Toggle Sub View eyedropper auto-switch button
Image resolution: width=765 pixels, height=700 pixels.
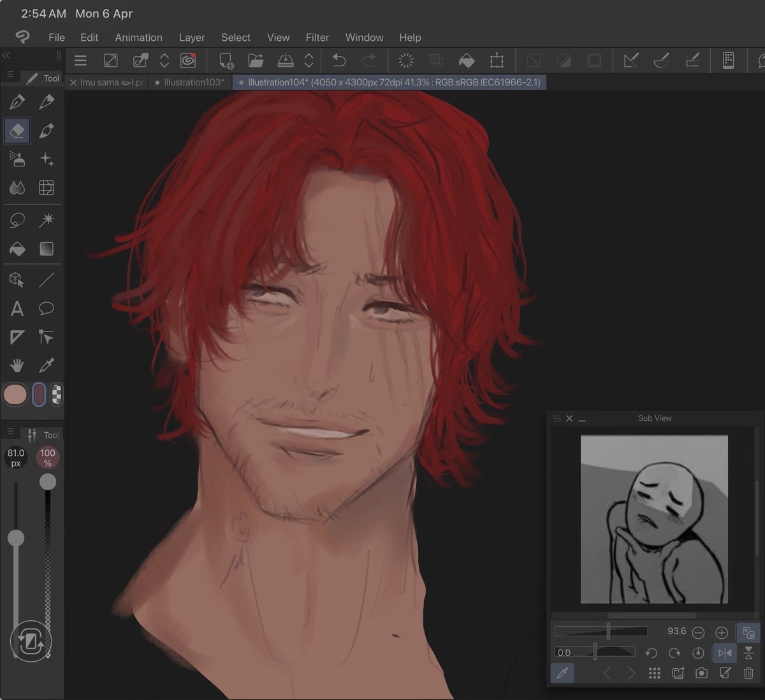[x=562, y=673]
